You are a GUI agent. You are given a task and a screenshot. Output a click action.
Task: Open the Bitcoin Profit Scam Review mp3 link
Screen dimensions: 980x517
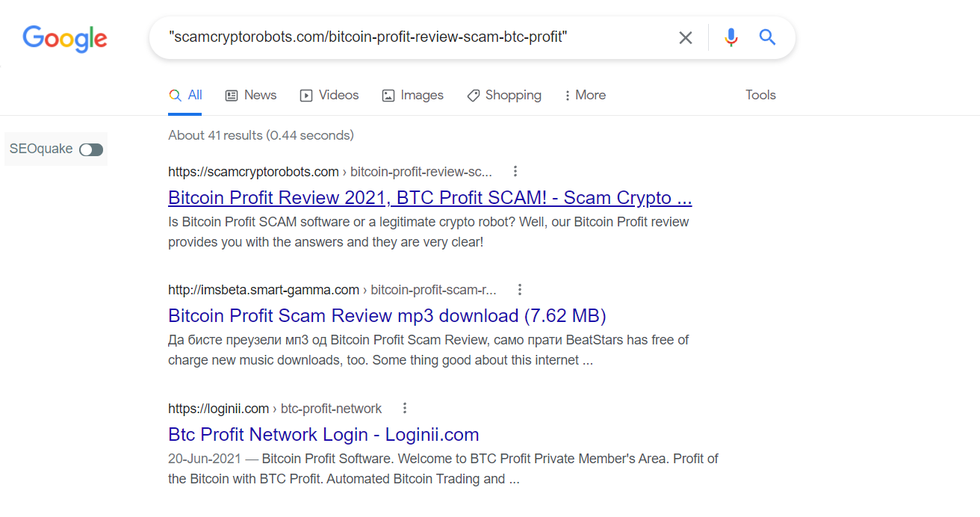tap(387, 315)
